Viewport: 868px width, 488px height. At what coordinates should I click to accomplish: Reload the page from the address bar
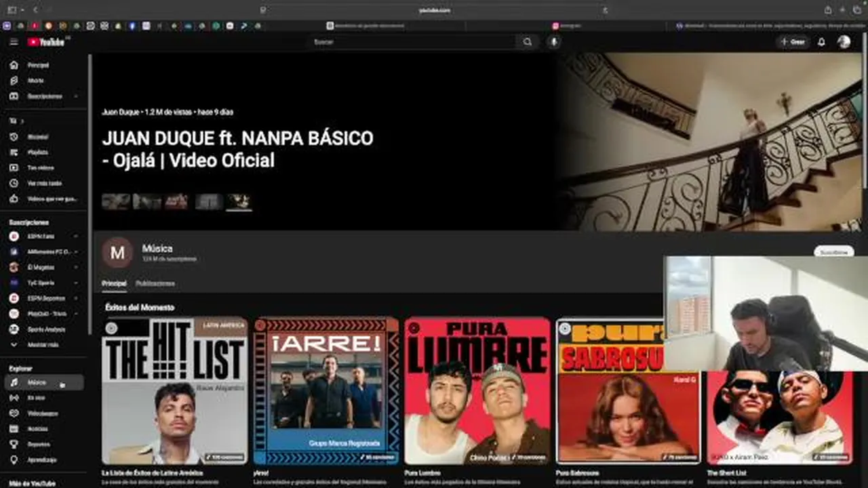[x=605, y=10]
